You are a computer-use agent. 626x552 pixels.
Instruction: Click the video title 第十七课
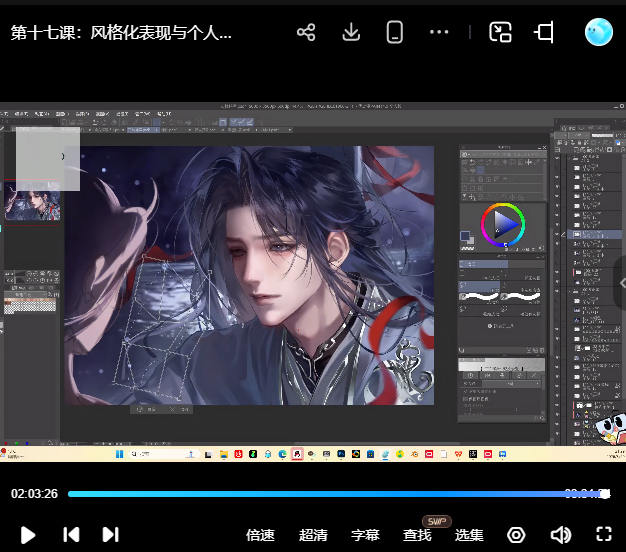(x=121, y=32)
